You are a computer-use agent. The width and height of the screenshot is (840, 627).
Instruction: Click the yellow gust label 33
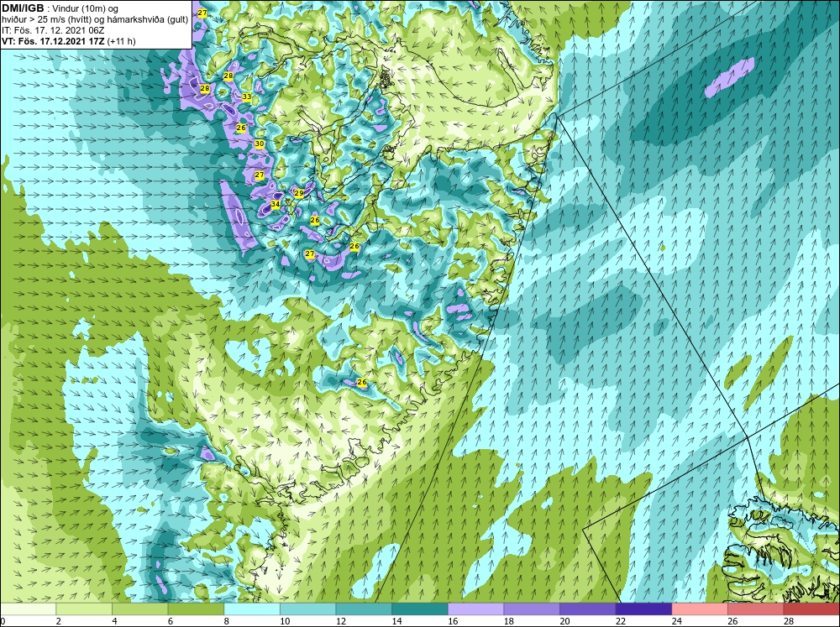[x=246, y=97]
